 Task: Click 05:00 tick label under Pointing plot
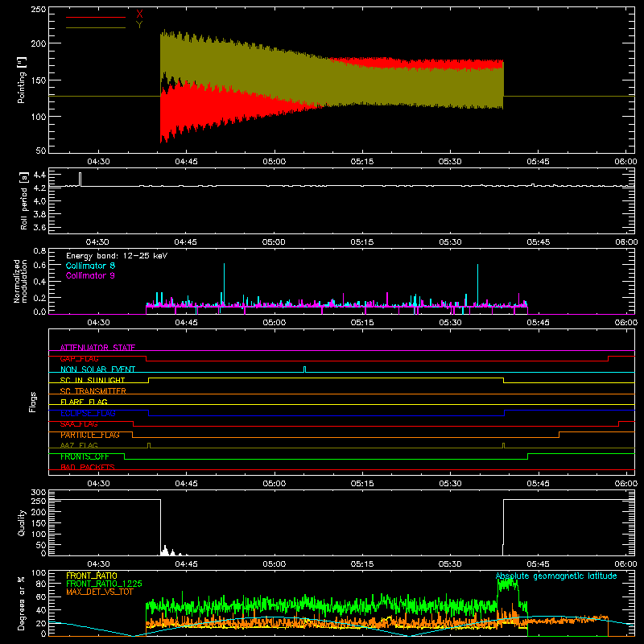coord(274,162)
